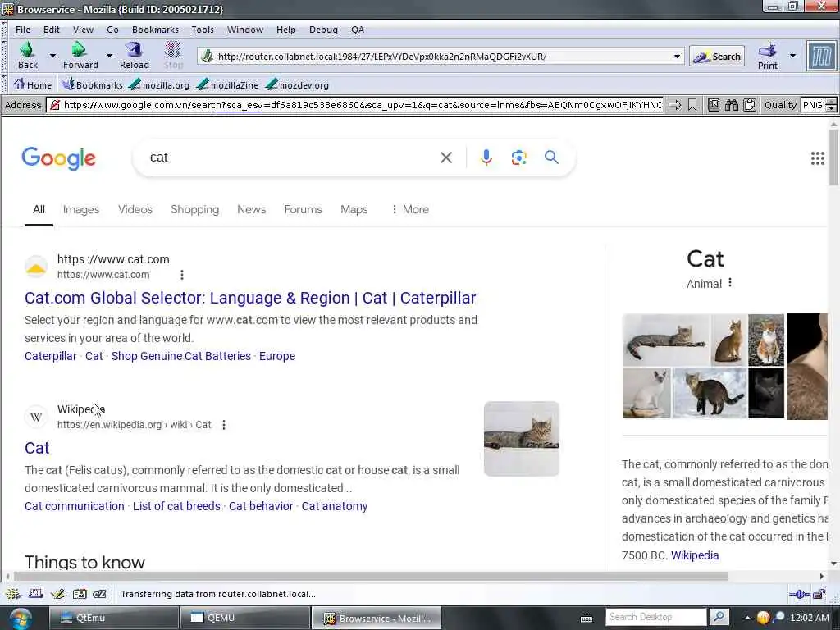Open the Tools menu
Image resolution: width=840 pixels, height=630 pixels.
pos(203,30)
